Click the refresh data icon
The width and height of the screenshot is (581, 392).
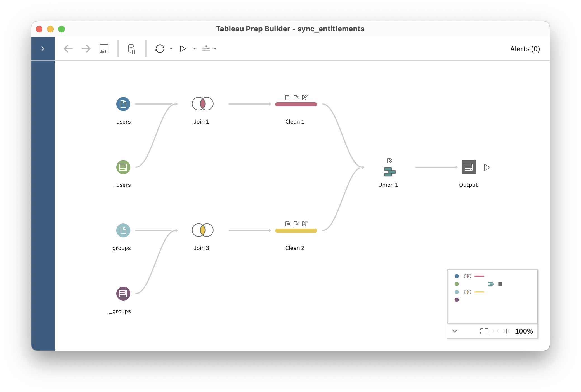(160, 49)
